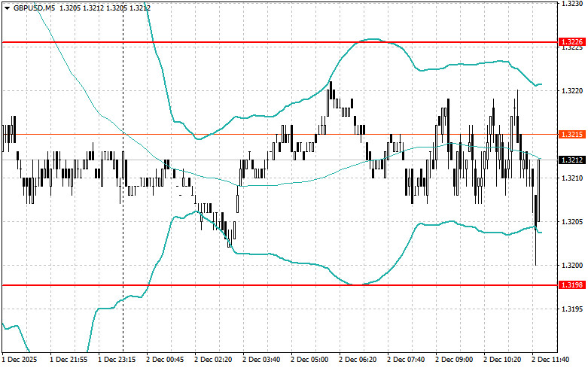Select the OHLC values 1.3205 1.3212 text

click(105, 8)
